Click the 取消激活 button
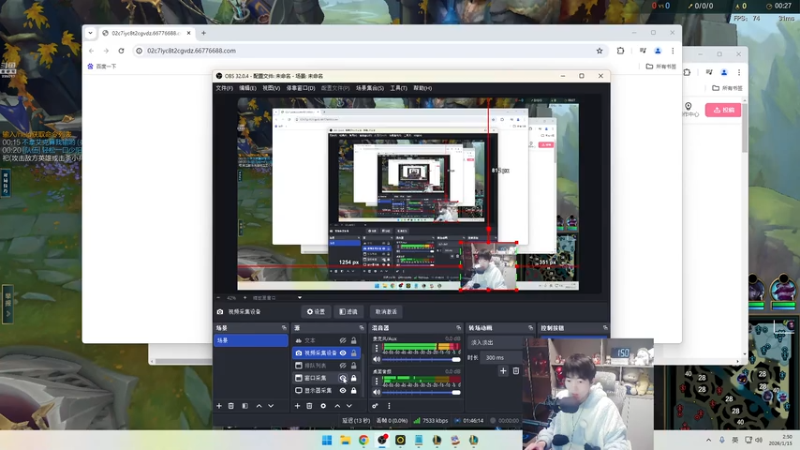800x450 pixels. pos(386,312)
